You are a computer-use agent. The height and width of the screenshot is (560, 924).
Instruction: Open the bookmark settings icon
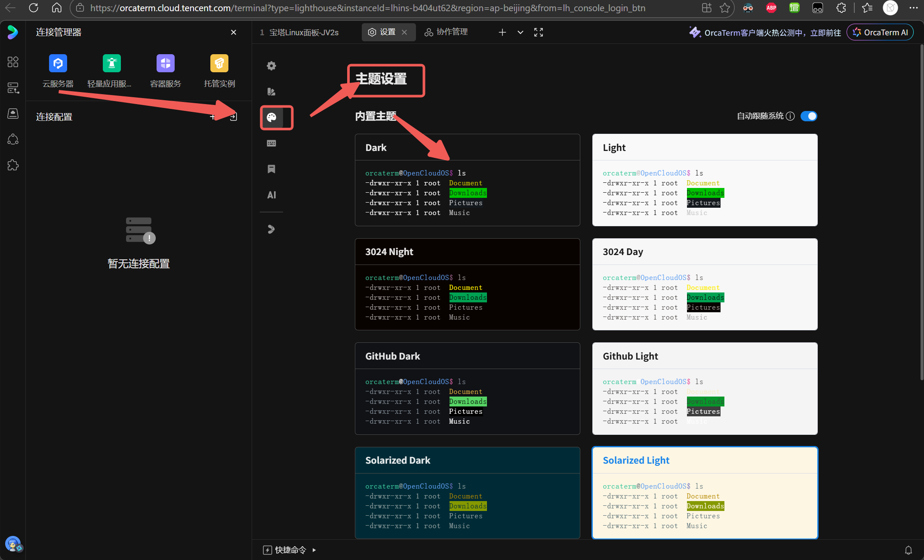pyautogui.click(x=271, y=169)
